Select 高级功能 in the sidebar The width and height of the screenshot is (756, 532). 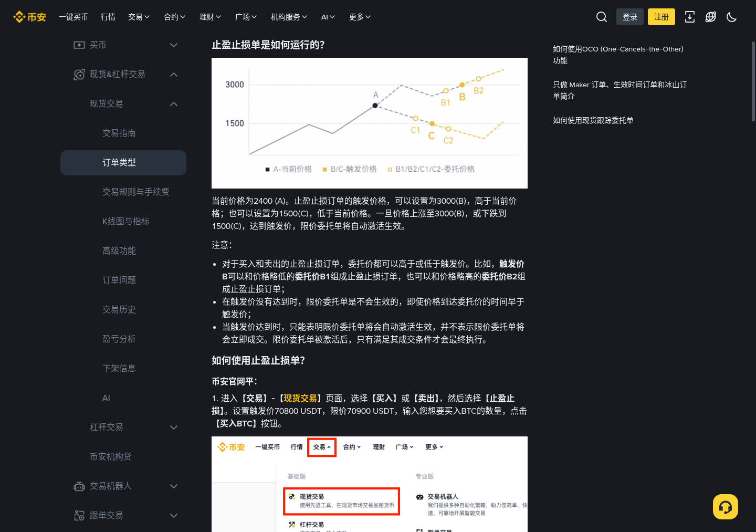pyautogui.click(x=119, y=251)
